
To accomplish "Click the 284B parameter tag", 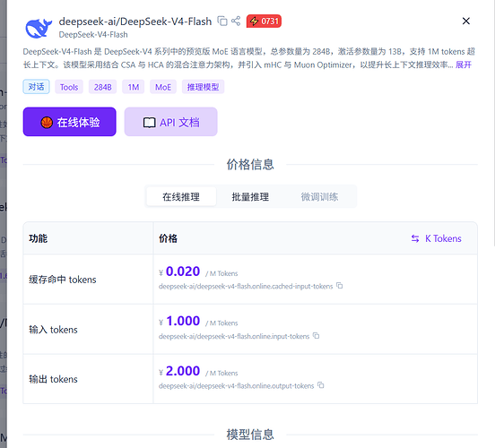I will 102,87.
